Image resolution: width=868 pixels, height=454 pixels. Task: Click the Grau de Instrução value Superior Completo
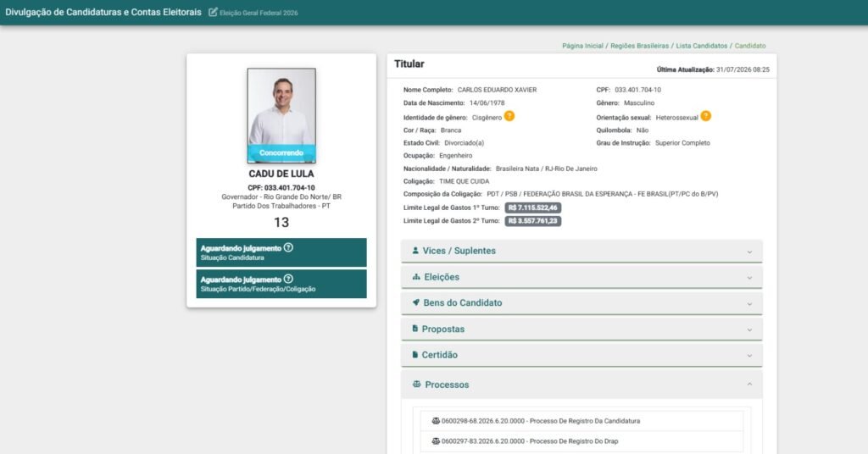click(682, 142)
